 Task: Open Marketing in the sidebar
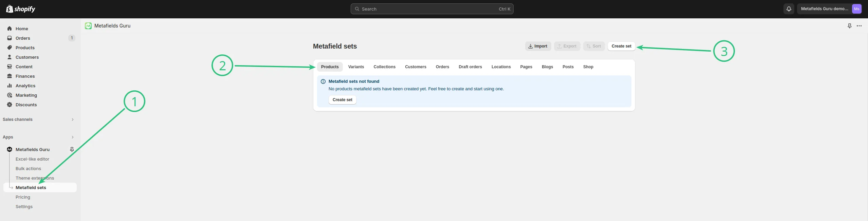(40, 95)
